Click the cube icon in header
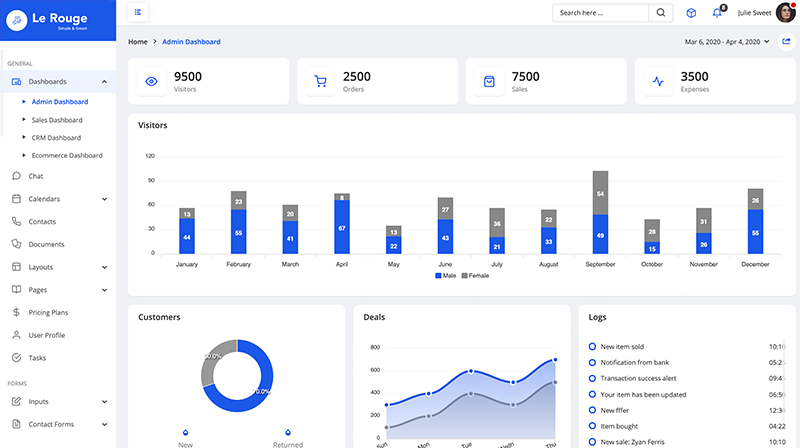 click(690, 13)
